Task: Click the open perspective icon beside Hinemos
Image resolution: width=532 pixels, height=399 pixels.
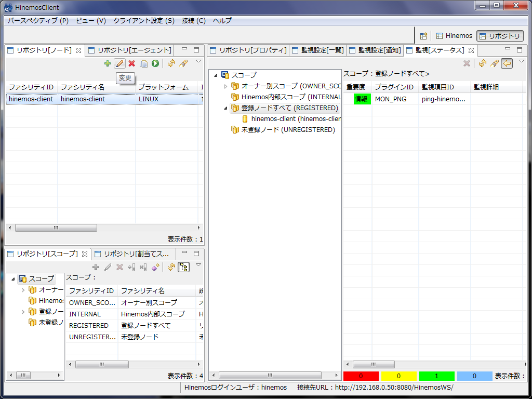Action: click(x=423, y=36)
